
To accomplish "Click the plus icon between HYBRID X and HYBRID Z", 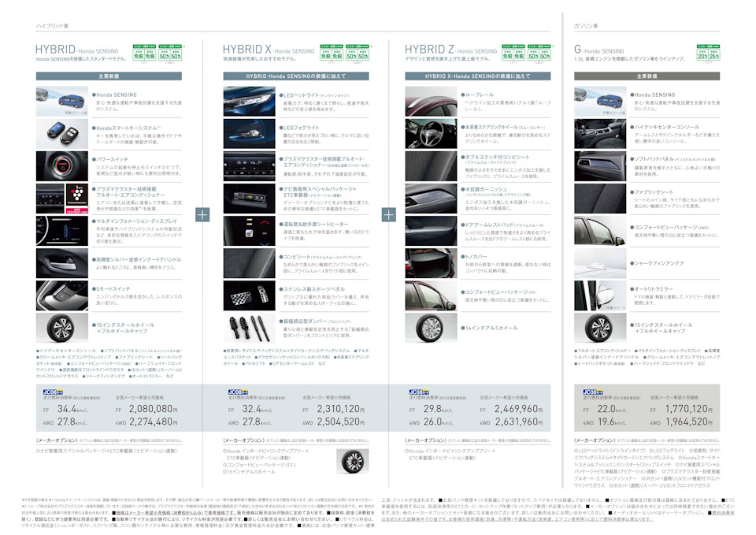I will [388, 214].
